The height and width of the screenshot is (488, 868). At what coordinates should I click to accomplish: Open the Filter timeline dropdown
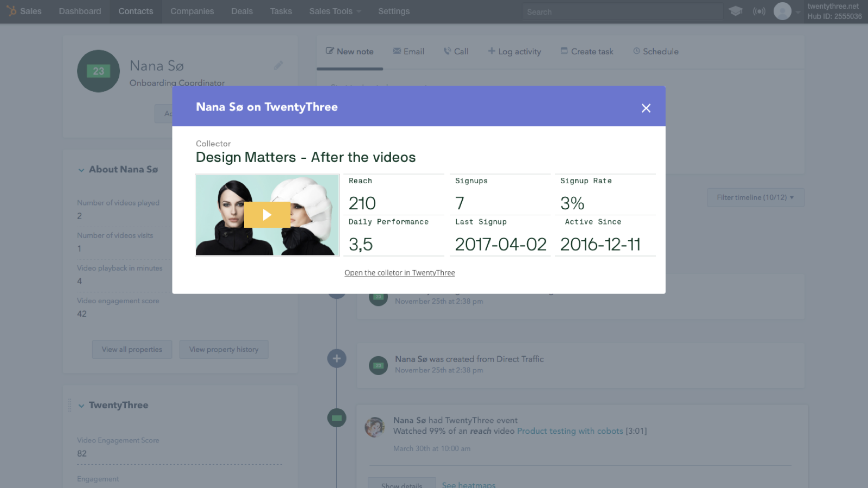click(755, 197)
